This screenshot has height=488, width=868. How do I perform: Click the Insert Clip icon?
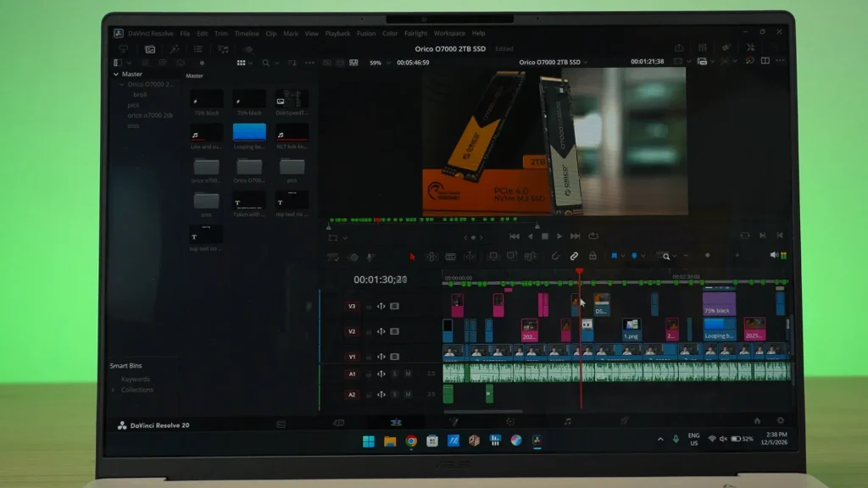click(x=492, y=256)
